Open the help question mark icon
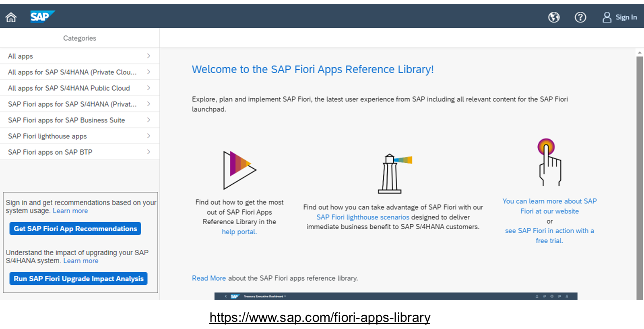Image resolution: width=644 pixels, height=329 pixels. point(580,17)
